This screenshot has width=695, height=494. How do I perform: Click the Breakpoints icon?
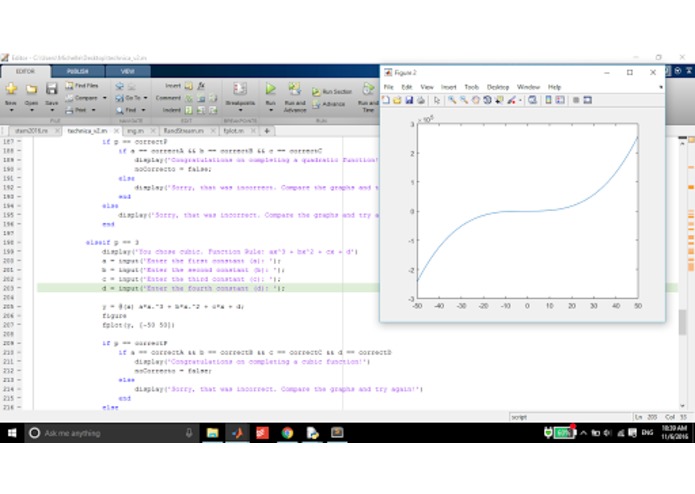pyautogui.click(x=240, y=89)
